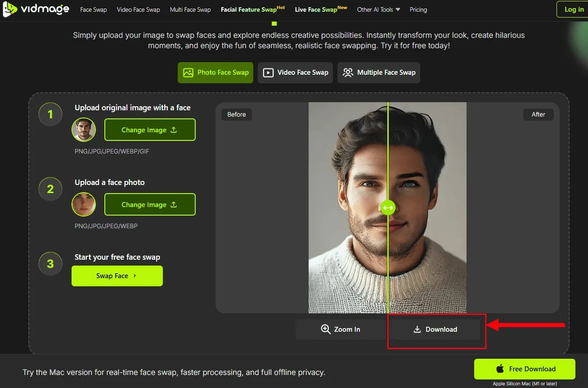Image resolution: width=588 pixels, height=388 pixels.
Task: Zoom In on the result image
Action: click(x=341, y=329)
